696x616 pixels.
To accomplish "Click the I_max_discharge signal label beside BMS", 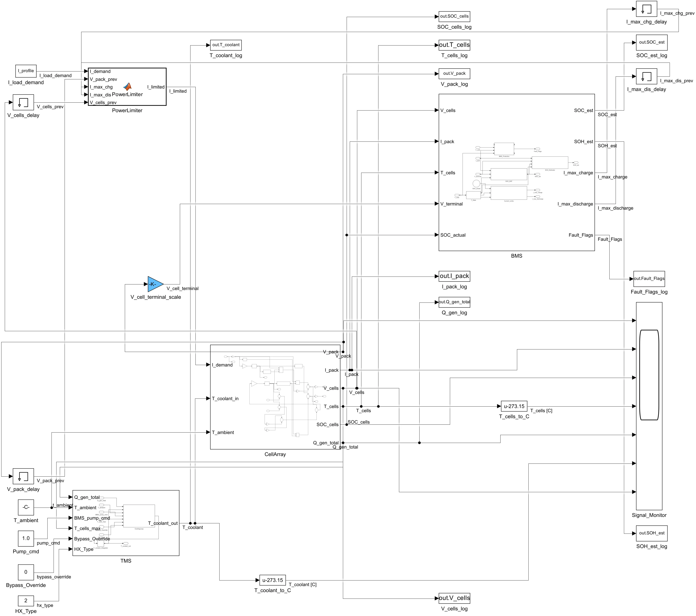I will (x=615, y=208).
